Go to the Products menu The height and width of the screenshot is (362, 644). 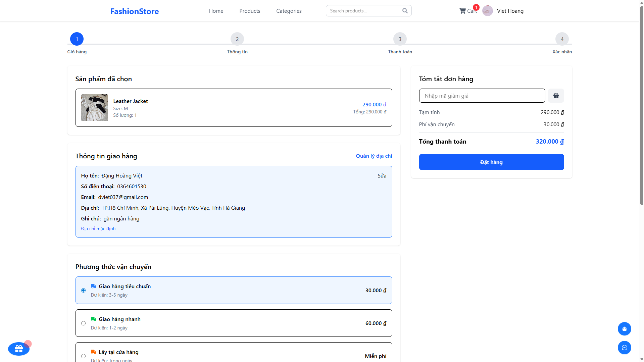pyautogui.click(x=250, y=11)
